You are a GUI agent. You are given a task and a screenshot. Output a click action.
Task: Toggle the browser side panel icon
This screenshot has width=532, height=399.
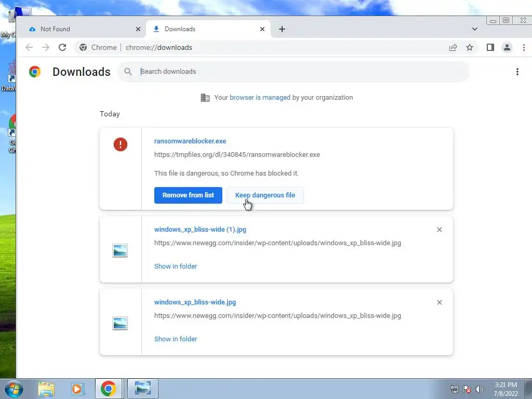pyautogui.click(x=490, y=47)
